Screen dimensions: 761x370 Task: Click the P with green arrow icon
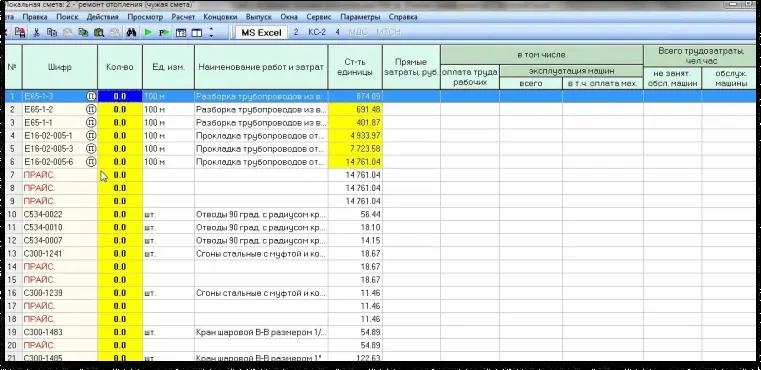(x=164, y=33)
